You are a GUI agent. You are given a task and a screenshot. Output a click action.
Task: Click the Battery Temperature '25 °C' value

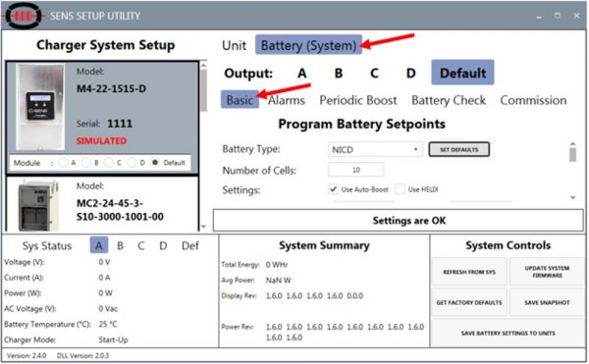click(108, 324)
